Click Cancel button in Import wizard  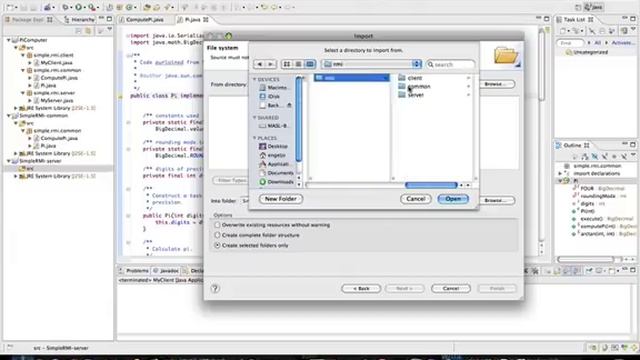click(451, 288)
